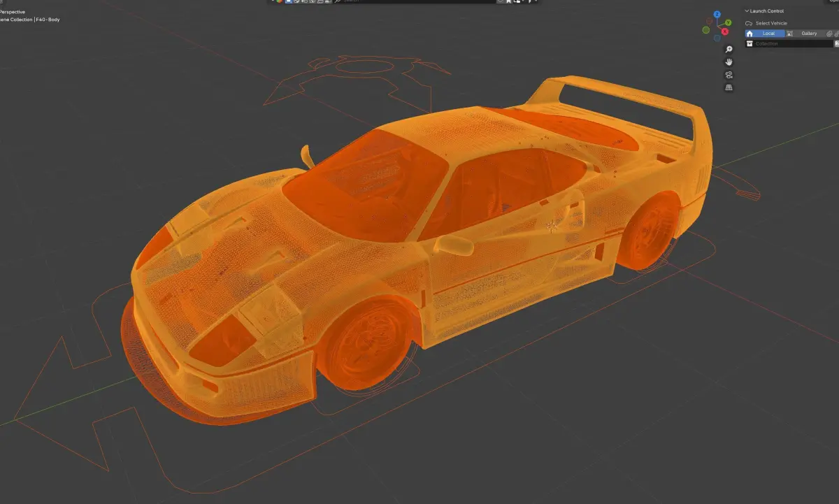Click the paperclip icon next to Gallery

[829, 34]
